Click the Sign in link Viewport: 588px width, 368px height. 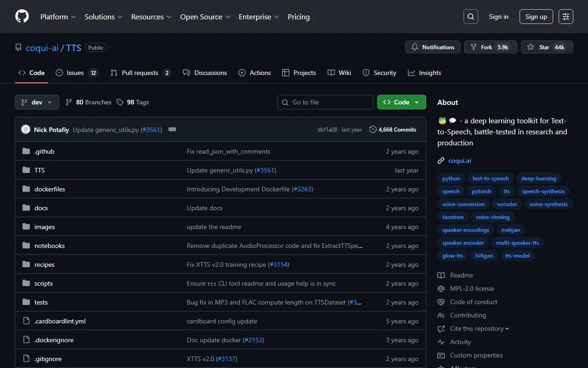498,17
